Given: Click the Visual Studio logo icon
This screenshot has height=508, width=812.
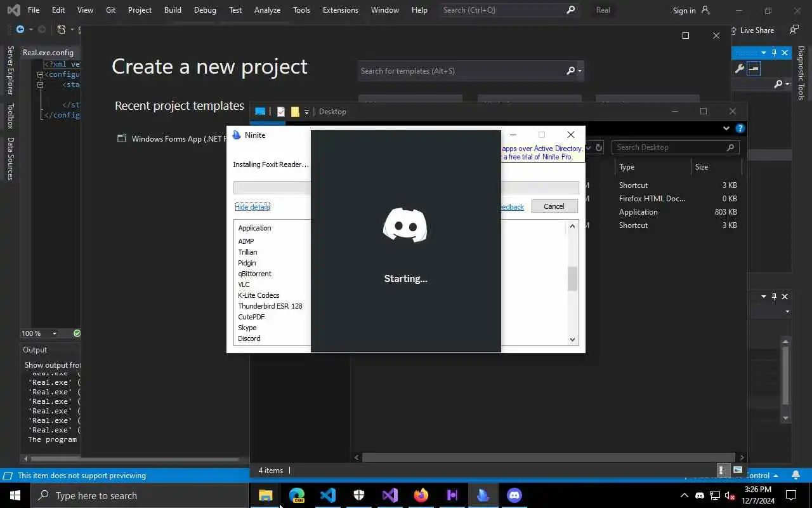Looking at the screenshot, I should point(13,10).
